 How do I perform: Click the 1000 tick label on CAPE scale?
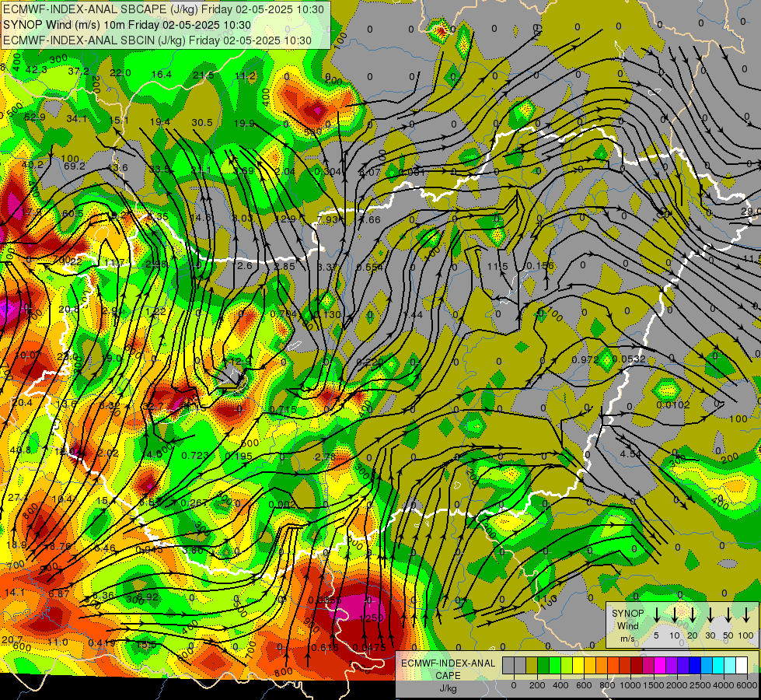(x=630, y=685)
